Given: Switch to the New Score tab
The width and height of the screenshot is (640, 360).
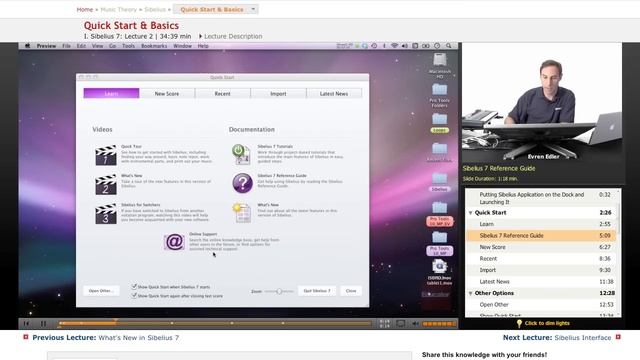Looking at the screenshot, I should click(167, 93).
